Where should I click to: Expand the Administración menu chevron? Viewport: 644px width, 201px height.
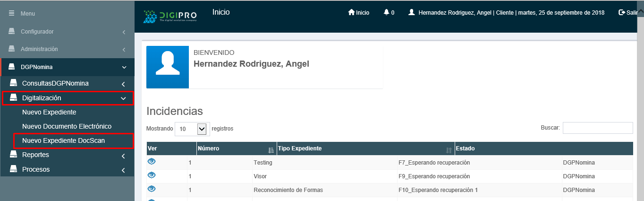click(123, 50)
